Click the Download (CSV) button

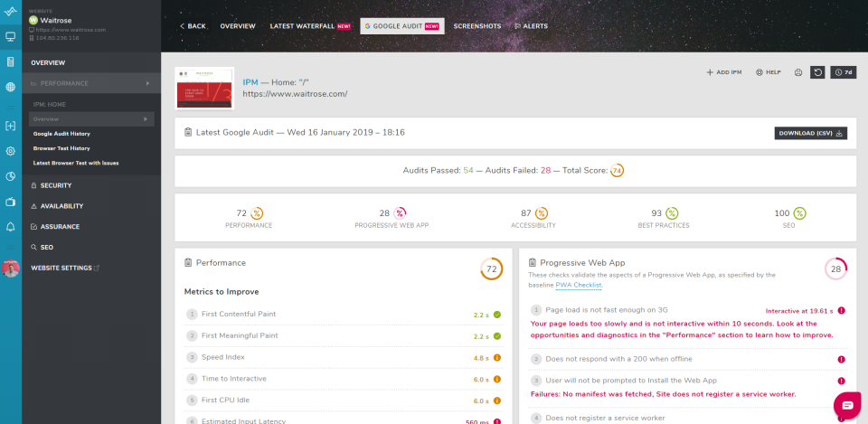810,134
